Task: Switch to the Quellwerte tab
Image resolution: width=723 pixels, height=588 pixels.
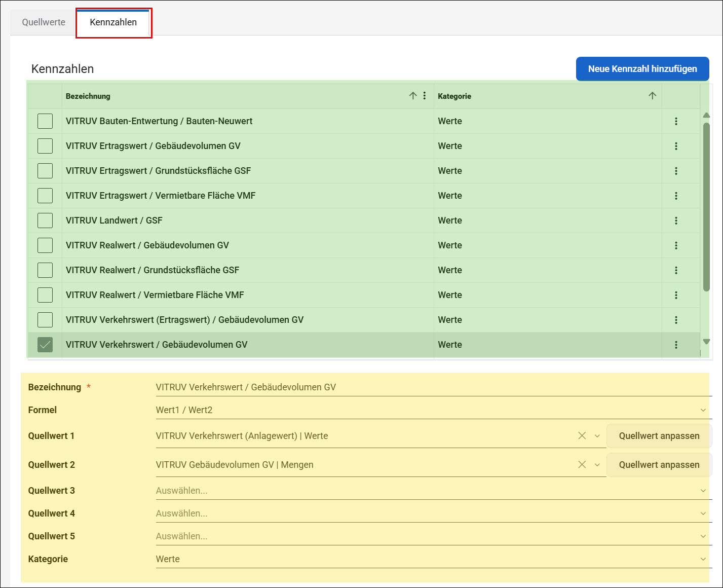Action: 44,22
